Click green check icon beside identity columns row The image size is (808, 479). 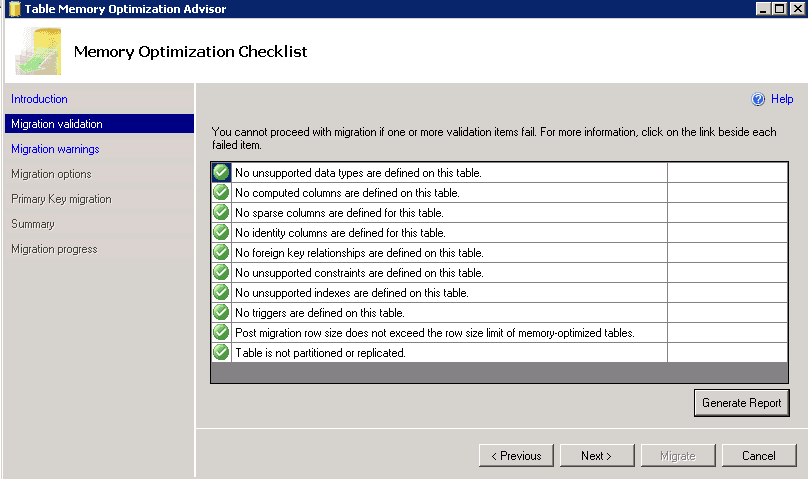221,232
